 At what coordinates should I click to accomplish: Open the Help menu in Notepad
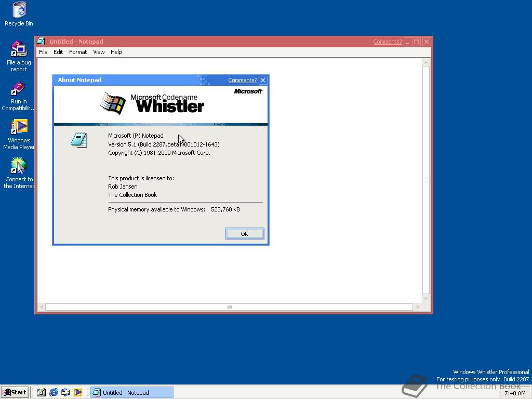pyautogui.click(x=116, y=52)
